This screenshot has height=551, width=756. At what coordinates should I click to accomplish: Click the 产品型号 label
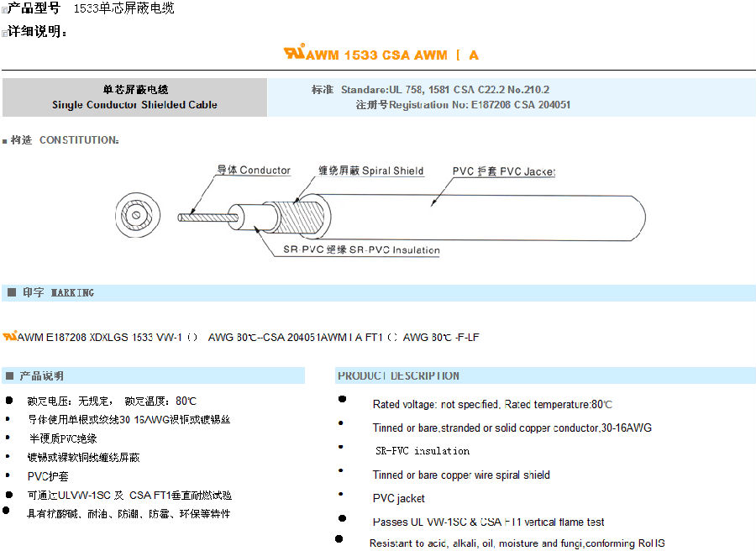pos(34,8)
